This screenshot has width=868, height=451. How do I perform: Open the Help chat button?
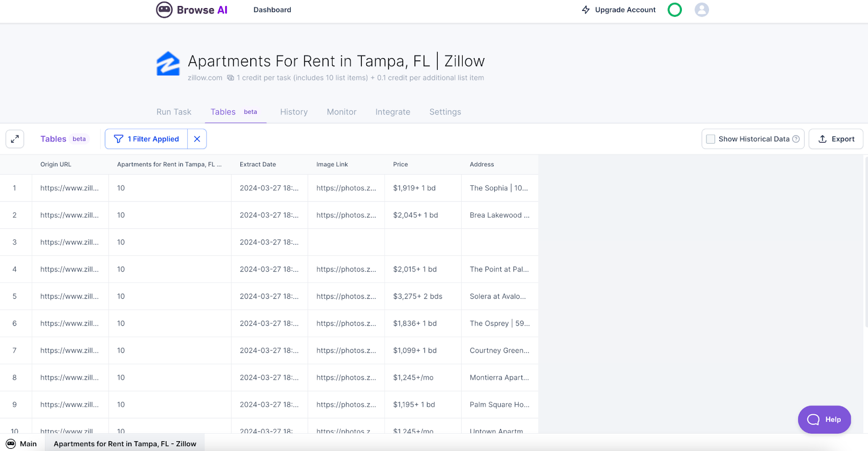(825, 420)
